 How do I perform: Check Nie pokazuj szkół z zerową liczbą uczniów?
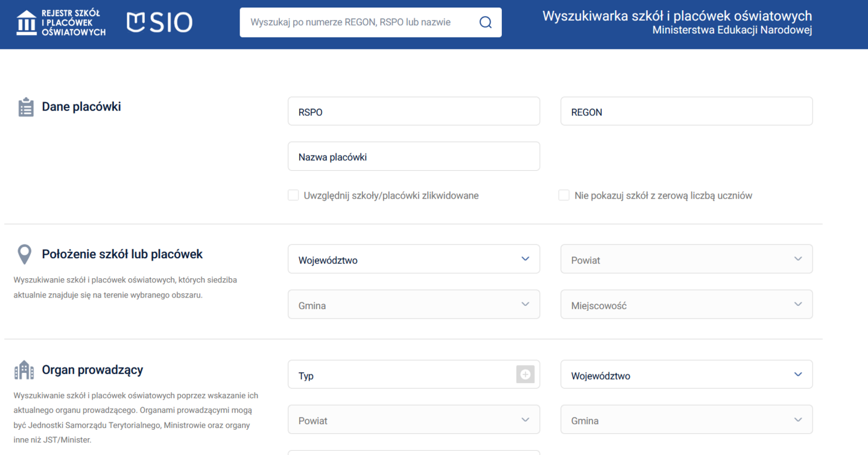pos(564,196)
